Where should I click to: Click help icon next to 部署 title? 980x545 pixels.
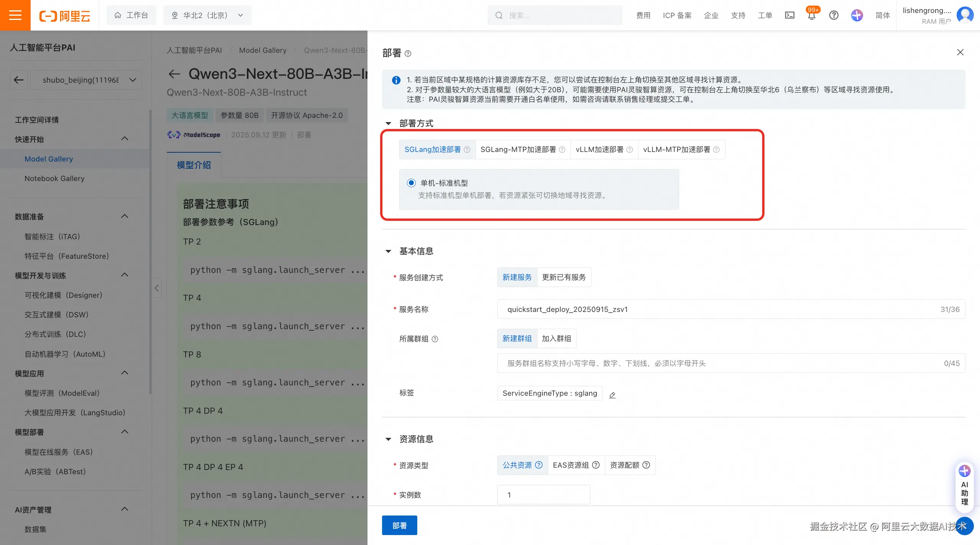click(x=408, y=54)
